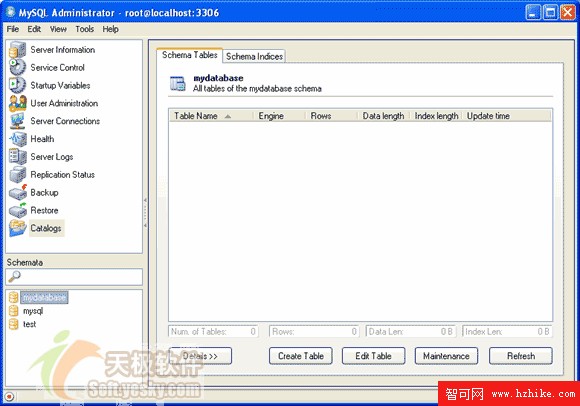Select the Backup label

(44, 193)
